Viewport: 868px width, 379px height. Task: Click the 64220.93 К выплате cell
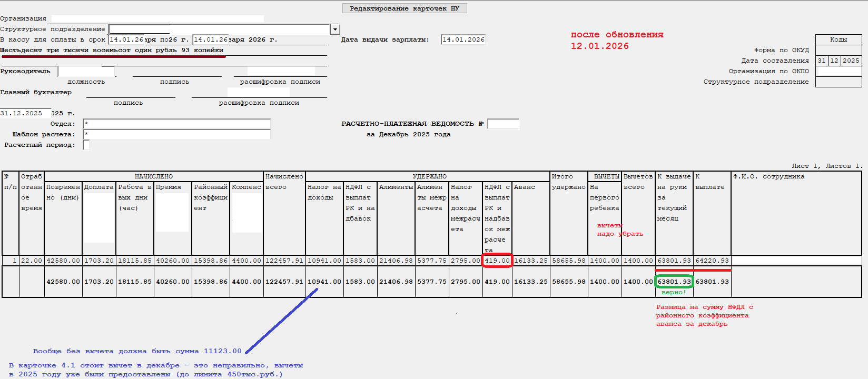point(712,261)
